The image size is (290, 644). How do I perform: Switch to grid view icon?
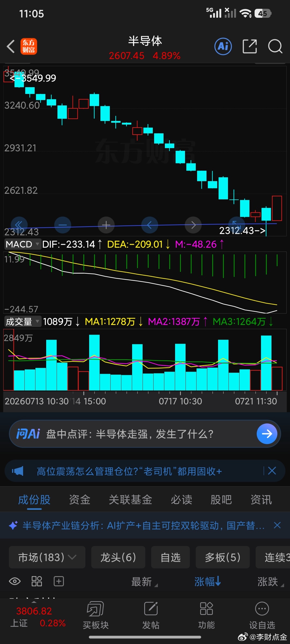click(37, 581)
